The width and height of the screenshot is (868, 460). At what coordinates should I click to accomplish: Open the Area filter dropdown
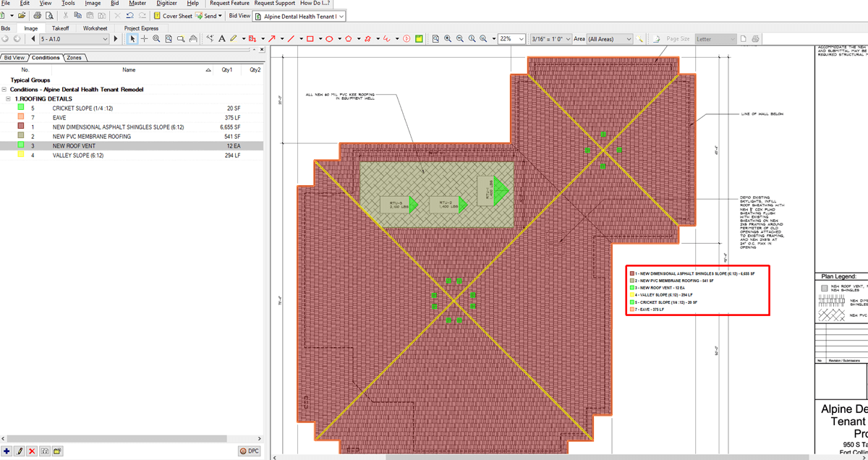point(629,38)
